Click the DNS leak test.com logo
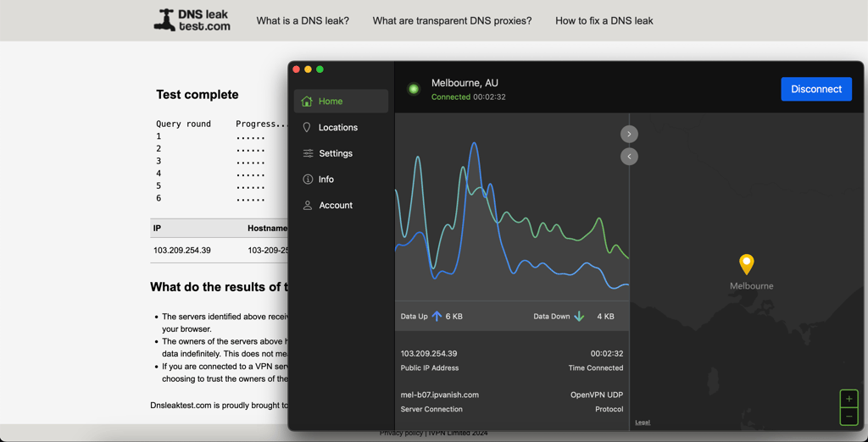 pos(192,20)
